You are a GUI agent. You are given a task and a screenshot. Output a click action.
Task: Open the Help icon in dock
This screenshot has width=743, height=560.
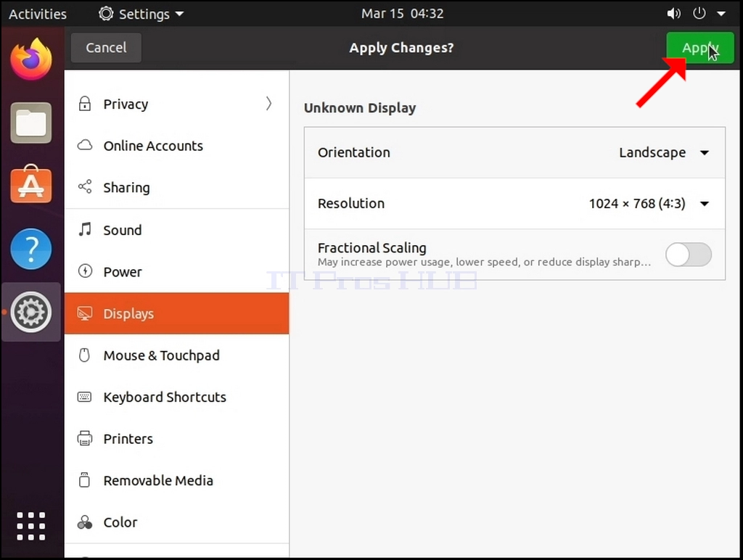[x=31, y=249]
